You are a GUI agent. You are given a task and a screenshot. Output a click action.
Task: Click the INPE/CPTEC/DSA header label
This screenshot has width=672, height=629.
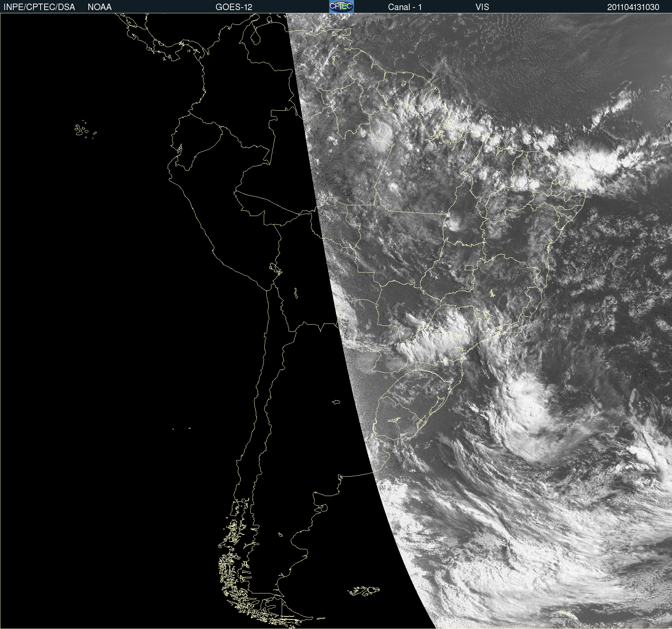39,7
